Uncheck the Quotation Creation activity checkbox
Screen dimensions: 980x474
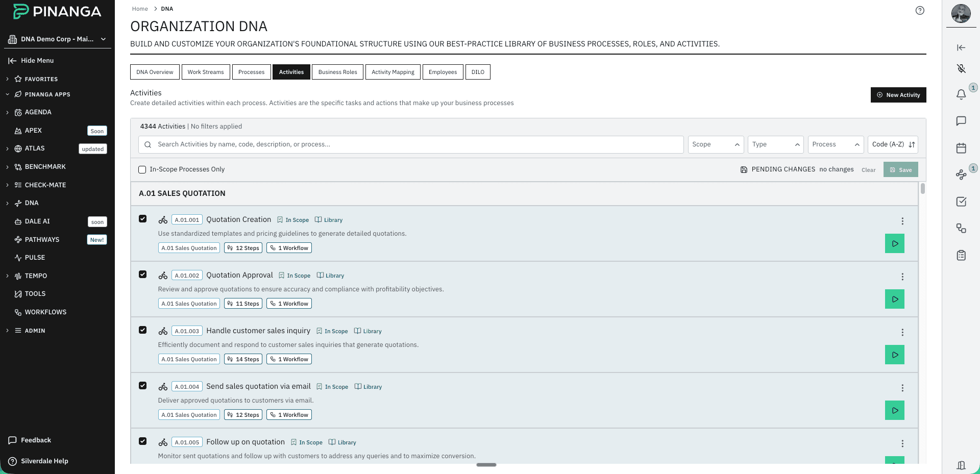[143, 219]
